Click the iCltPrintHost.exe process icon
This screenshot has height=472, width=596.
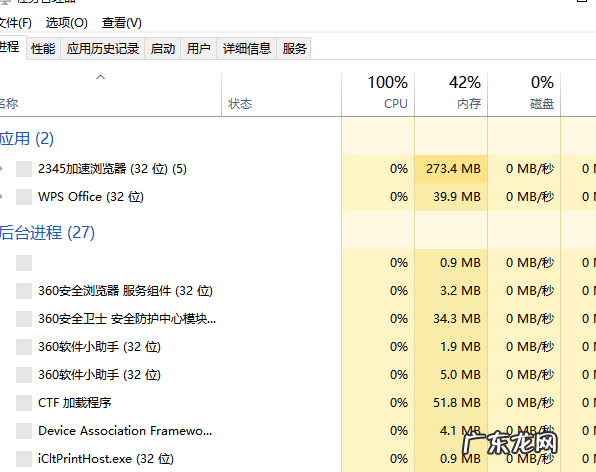tap(24, 459)
